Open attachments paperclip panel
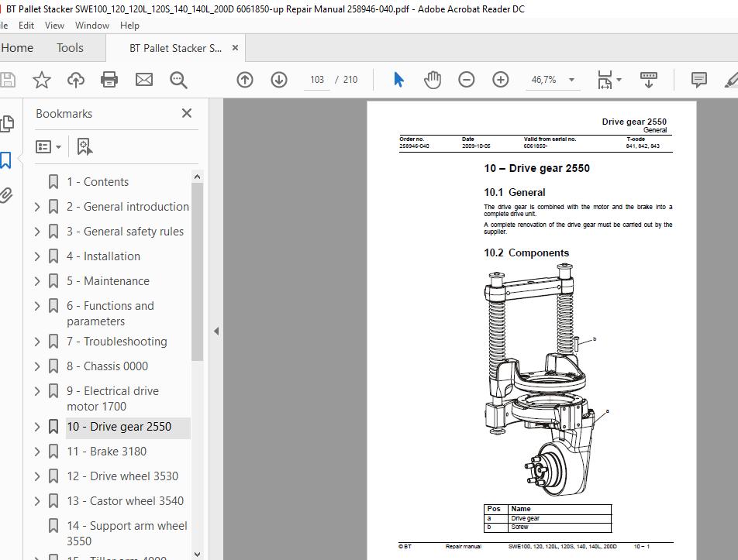 click(6, 194)
